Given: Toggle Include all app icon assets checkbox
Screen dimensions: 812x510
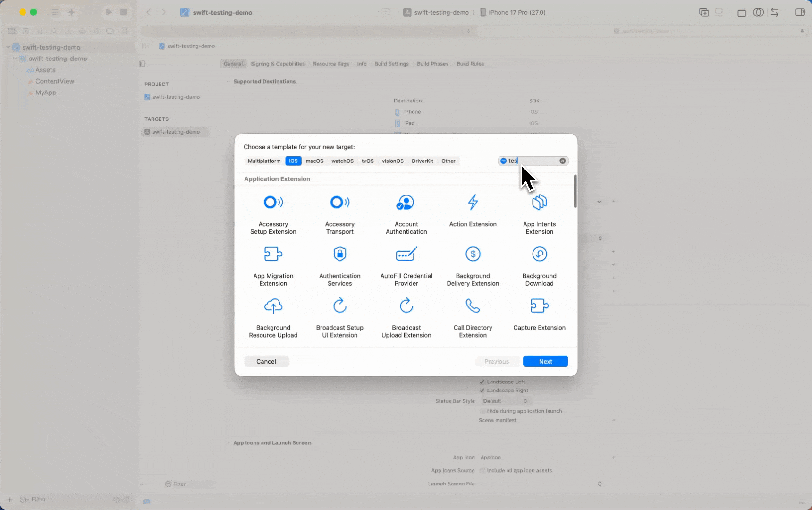Looking at the screenshot, I should (x=482, y=471).
